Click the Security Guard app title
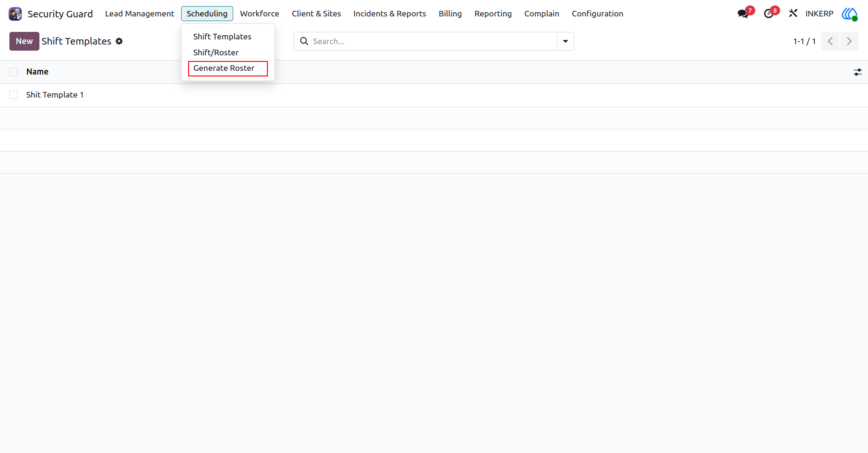Screen dimensions: 868x453 [x=60, y=14]
